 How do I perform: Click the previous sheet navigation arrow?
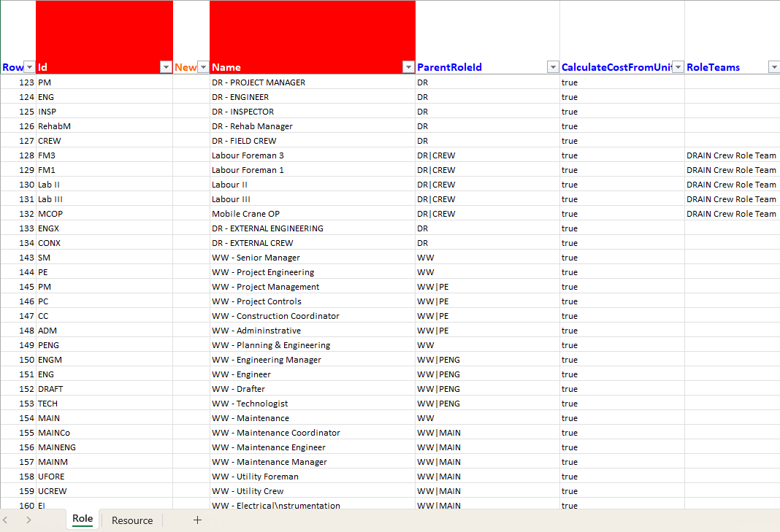tap(6, 520)
